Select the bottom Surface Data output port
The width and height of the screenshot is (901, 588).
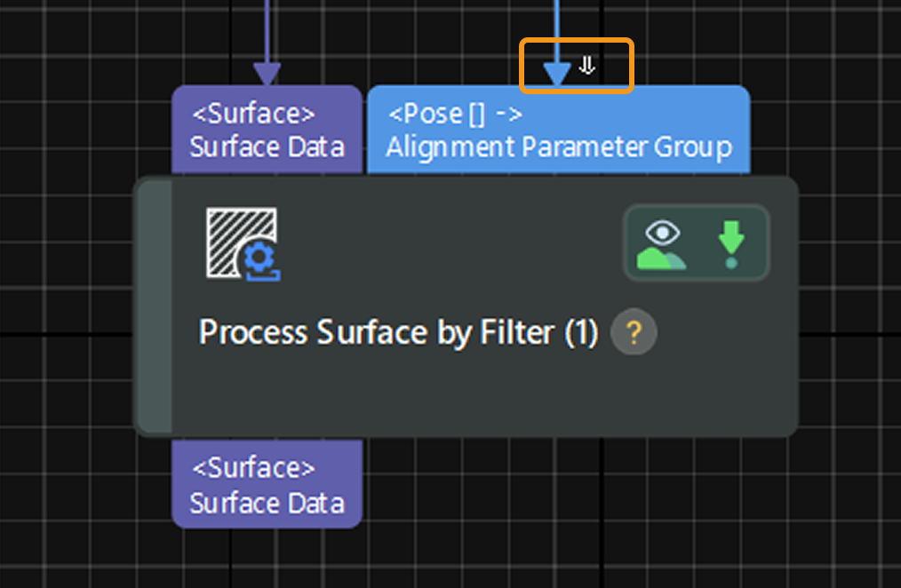pyautogui.click(x=267, y=484)
